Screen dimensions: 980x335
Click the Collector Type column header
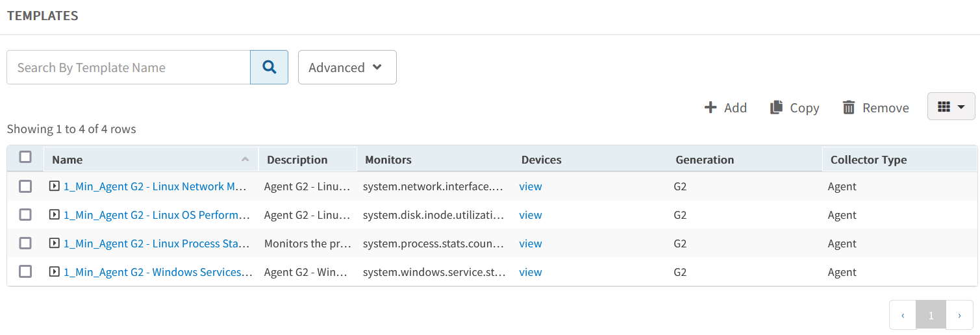tap(868, 160)
